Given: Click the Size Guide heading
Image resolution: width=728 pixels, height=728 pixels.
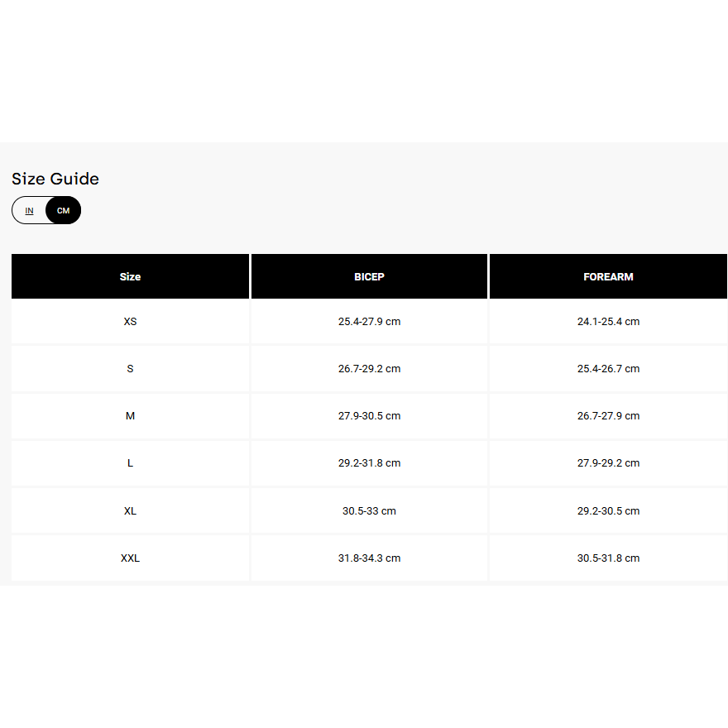Looking at the screenshot, I should click(x=55, y=179).
